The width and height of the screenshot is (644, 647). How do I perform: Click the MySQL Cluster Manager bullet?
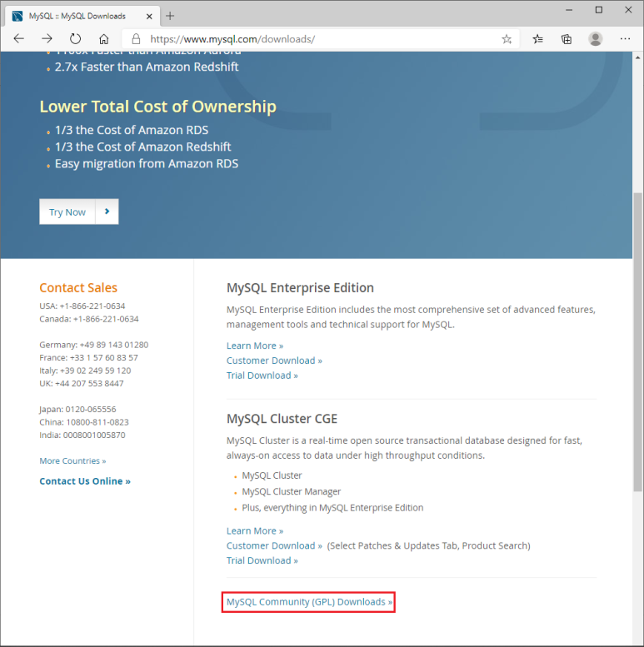[291, 491]
